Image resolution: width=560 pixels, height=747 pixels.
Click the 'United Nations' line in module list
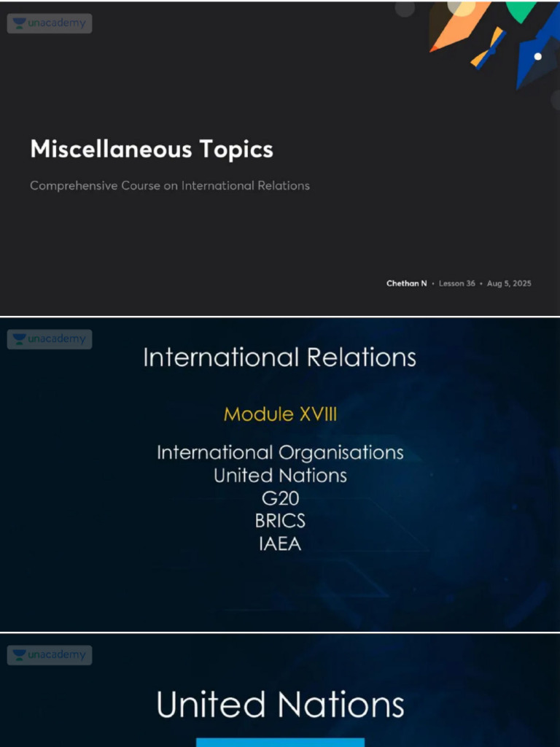click(x=280, y=476)
